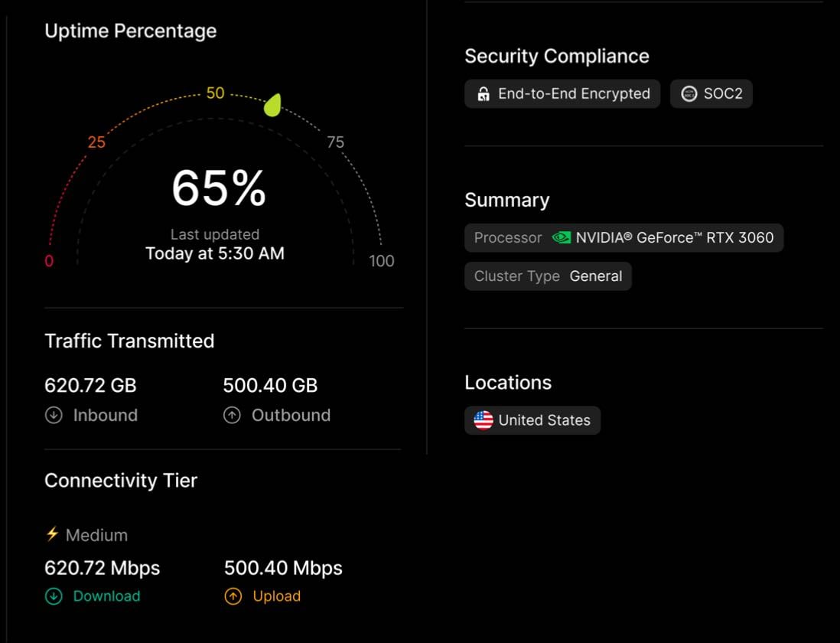Click the 620.72 GB inbound traffic value
The height and width of the screenshot is (643, 840).
click(x=90, y=385)
